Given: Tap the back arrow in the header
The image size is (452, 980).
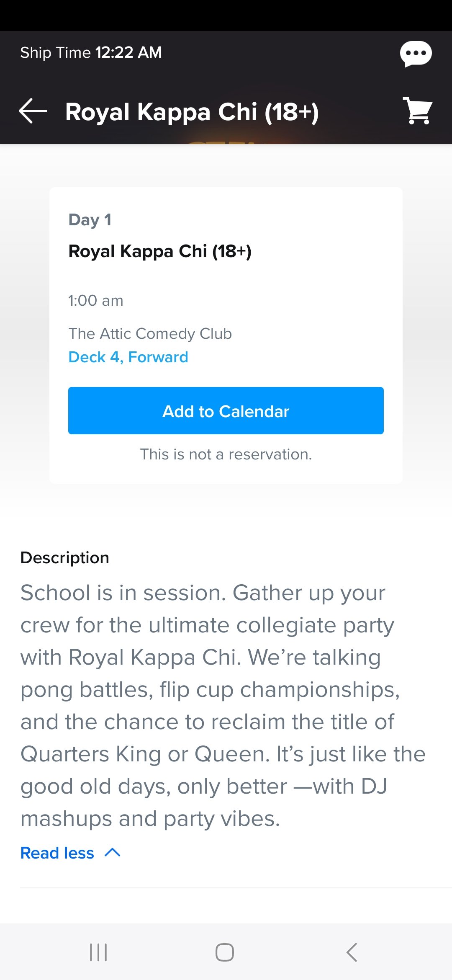Looking at the screenshot, I should pos(33,111).
